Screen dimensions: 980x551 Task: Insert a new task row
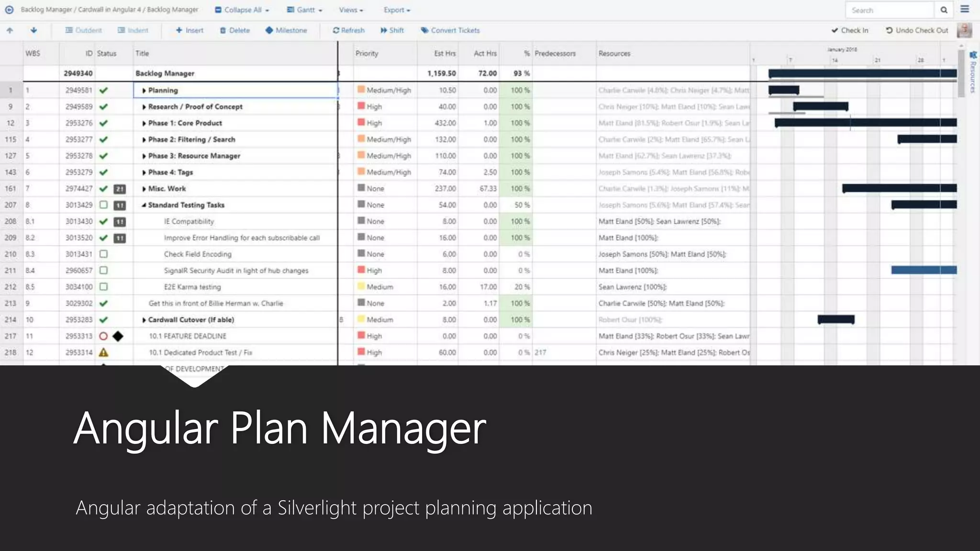(189, 30)
